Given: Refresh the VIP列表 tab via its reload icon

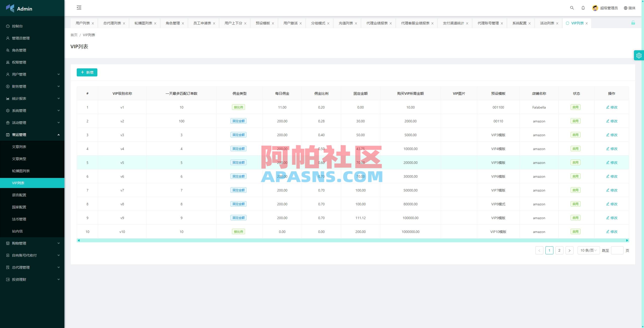Looking at the screenshot, I should [567, 23].
